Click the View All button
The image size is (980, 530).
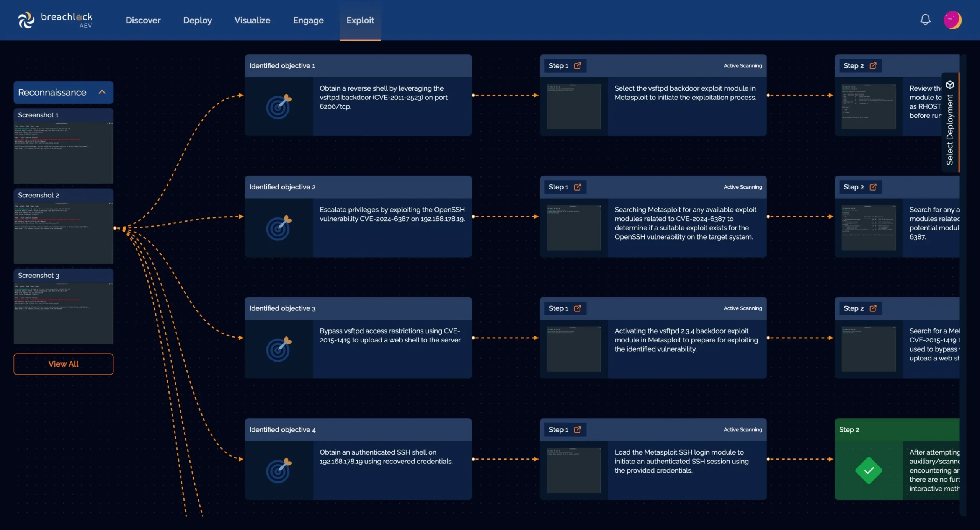pyautogui.click(x=63, y=364)
